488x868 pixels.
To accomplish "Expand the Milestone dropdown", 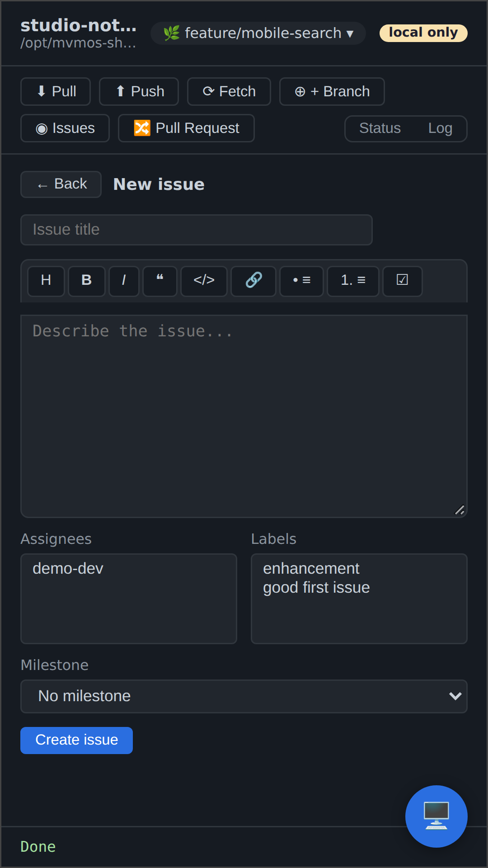I will (244, 696).
